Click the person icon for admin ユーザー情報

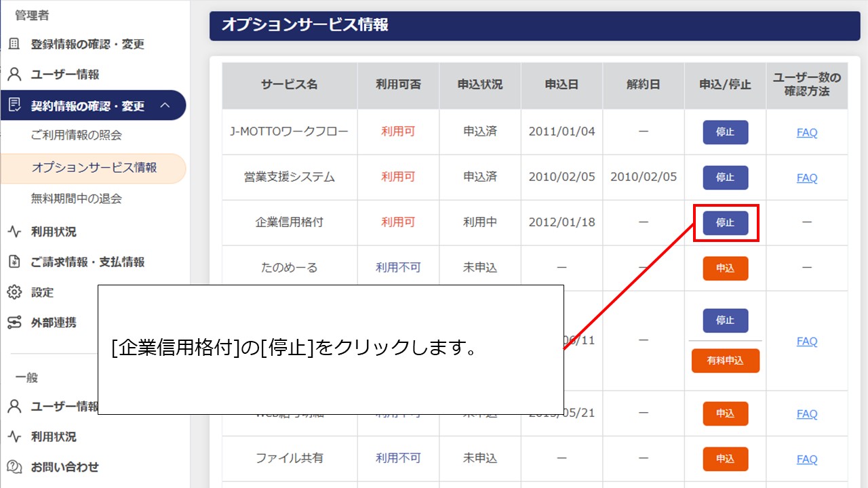pyautogui.click(x=14, y=75)
